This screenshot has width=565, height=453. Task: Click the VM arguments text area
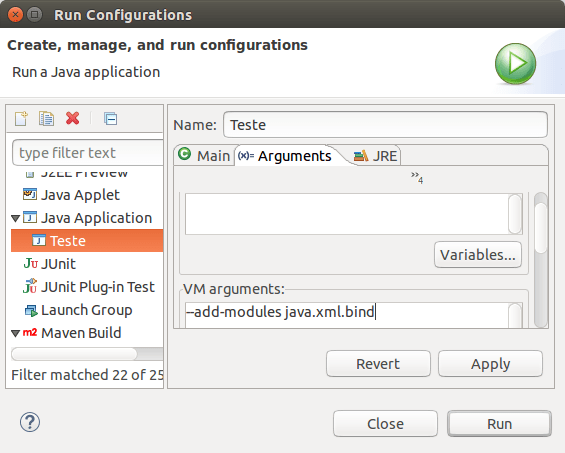pos(347,314)
